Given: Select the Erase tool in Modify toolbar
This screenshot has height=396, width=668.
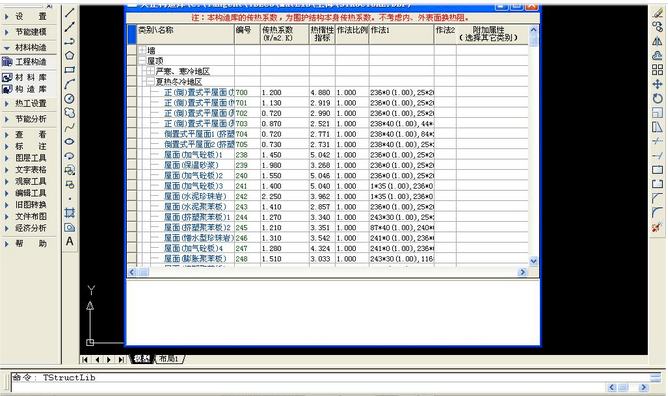Looking at the screenshot, I should (x=657, y=13).
